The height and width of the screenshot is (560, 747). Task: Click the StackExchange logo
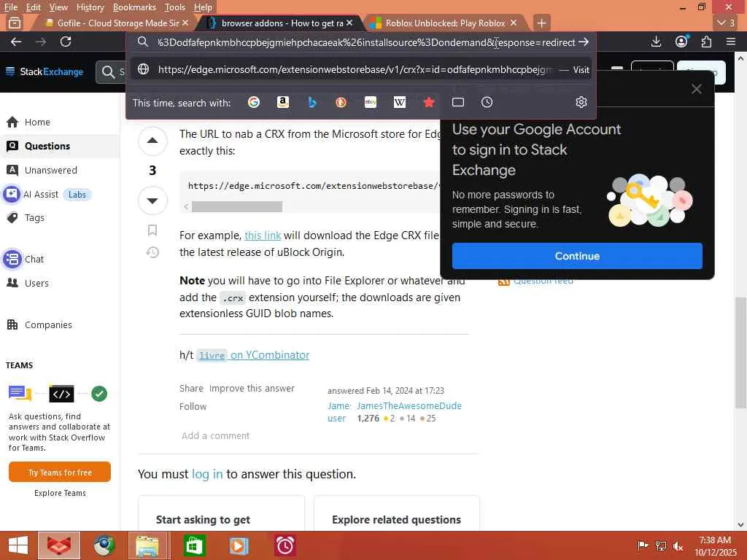pyautogui.click(x=44, y=72)
